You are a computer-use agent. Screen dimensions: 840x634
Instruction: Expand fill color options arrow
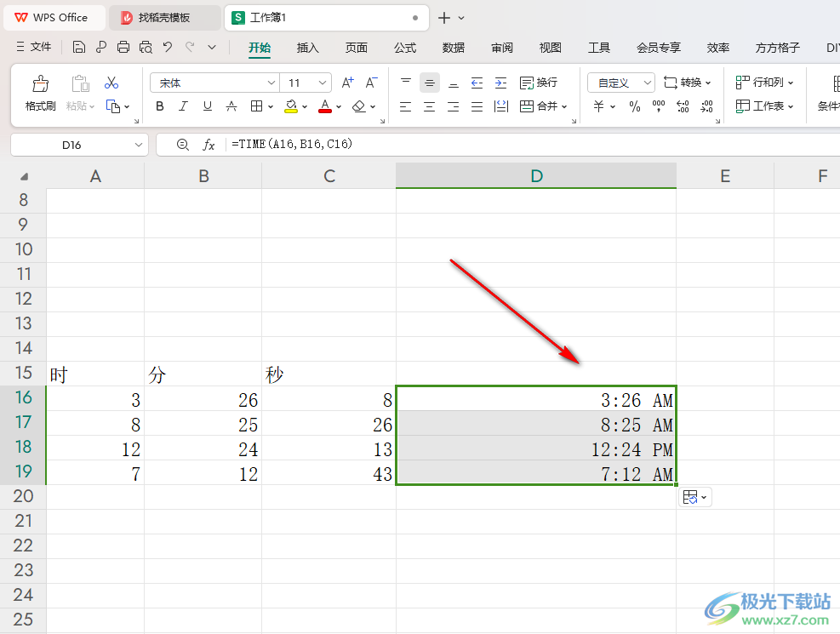[x=305, y=106]
